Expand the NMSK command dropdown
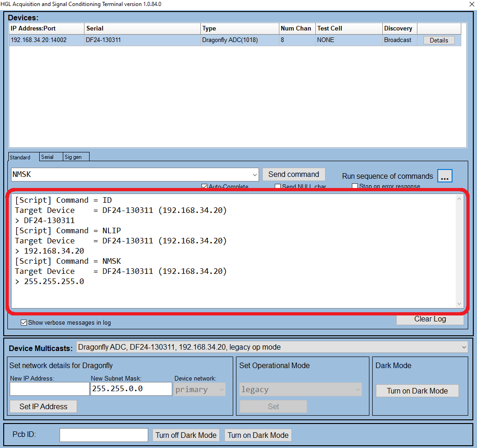This screenshot has width=477, height=448. coord(254,175)
